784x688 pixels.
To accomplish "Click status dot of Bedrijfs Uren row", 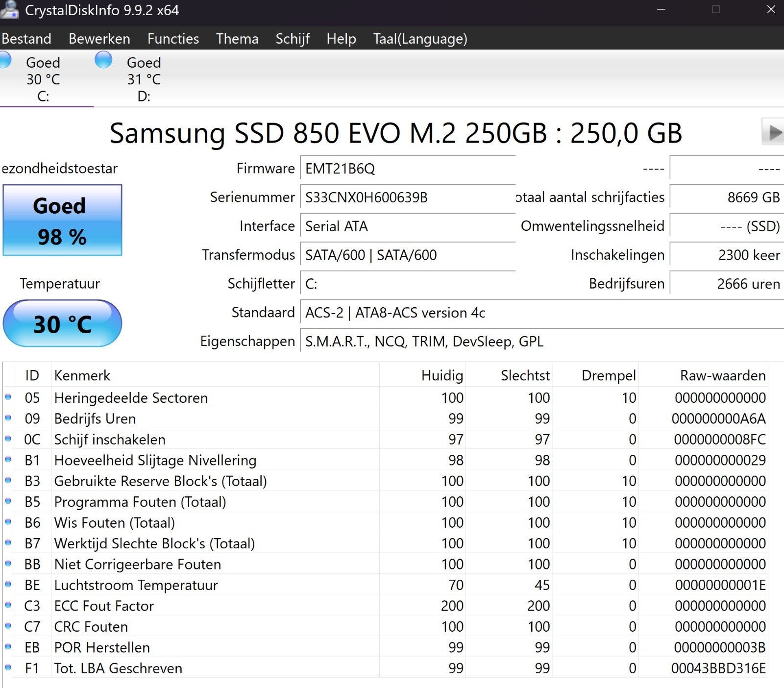I will click(8, 418).
